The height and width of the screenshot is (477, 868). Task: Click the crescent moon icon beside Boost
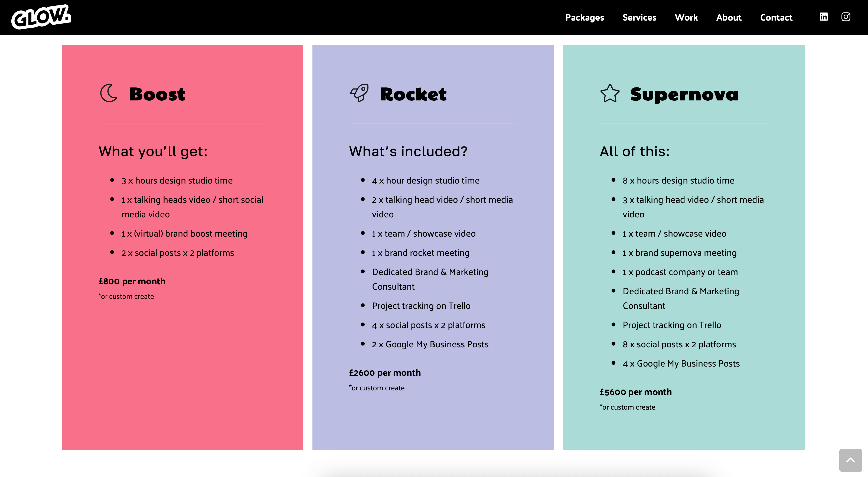coord(109,93)
